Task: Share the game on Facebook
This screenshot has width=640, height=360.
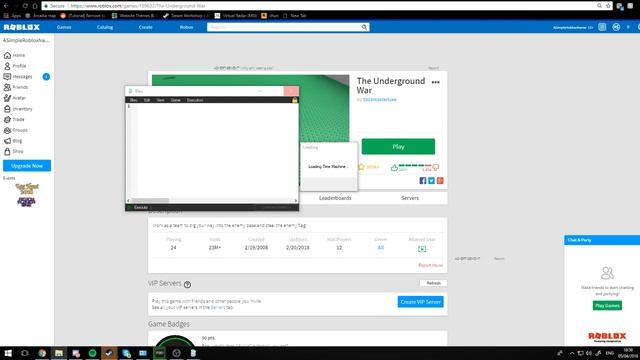Action: tap(423, 180)
